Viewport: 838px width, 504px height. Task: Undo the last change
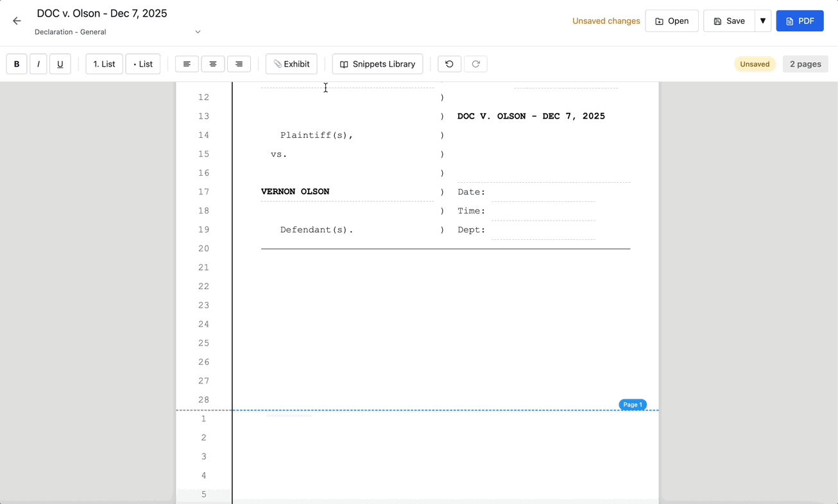point(449,63)
